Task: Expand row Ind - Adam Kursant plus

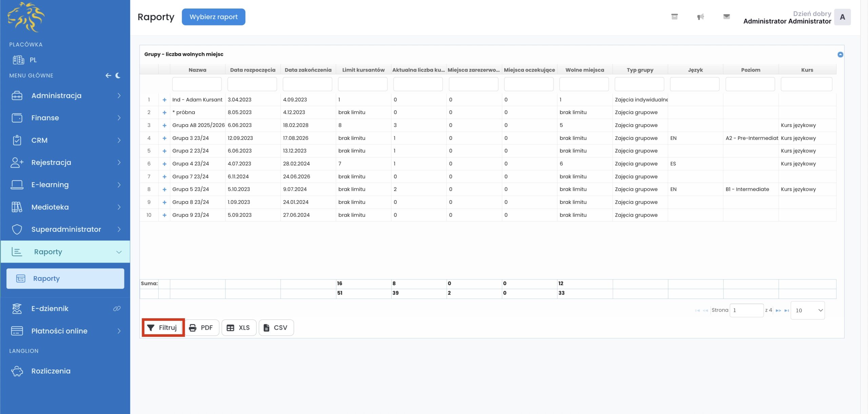Action: click(x=164, y=100)
